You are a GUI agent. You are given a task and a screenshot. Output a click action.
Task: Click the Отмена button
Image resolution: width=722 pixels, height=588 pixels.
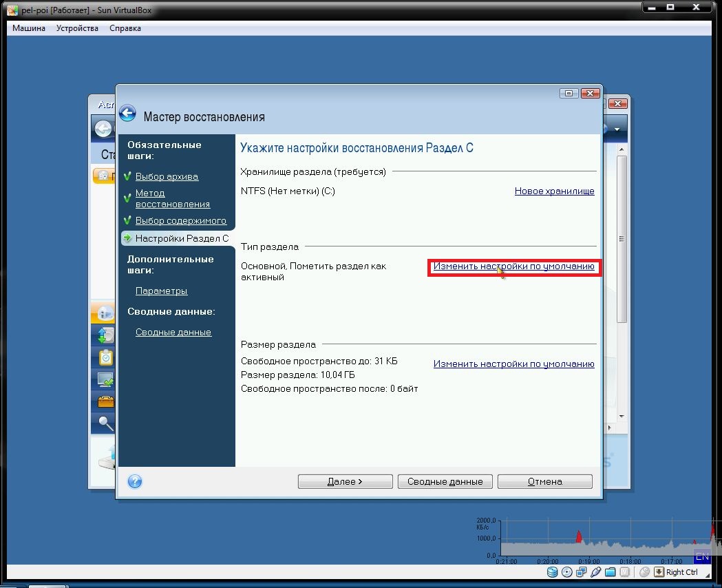point(544,482)
